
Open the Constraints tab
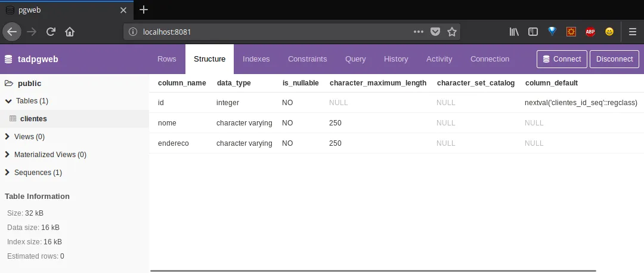click(308, 59)
